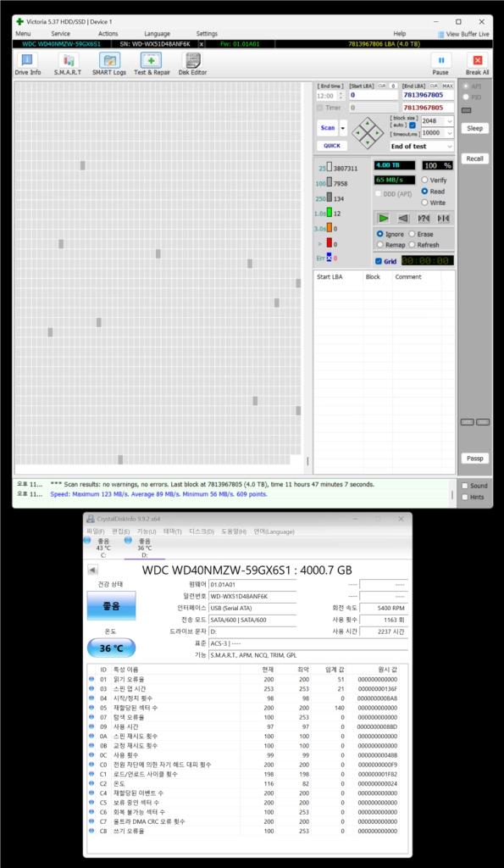This screenshot has height=868, width=504.
Task: Click the random seek scan button
Action: (x=424, y=218)
